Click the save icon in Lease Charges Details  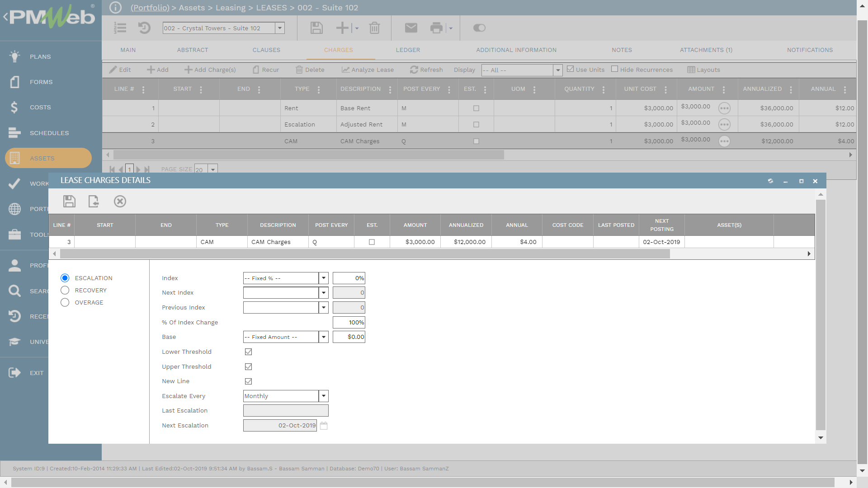69,202
